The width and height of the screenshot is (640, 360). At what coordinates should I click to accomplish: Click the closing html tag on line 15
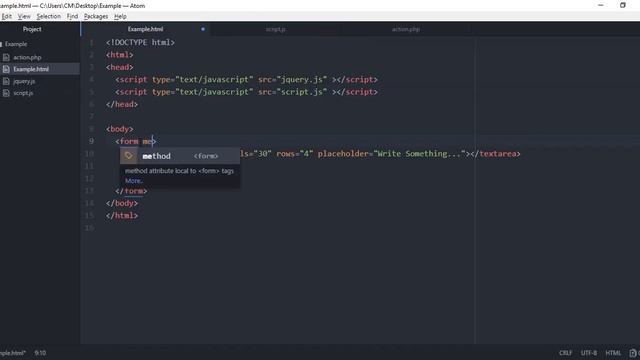[x=122, y=216]
